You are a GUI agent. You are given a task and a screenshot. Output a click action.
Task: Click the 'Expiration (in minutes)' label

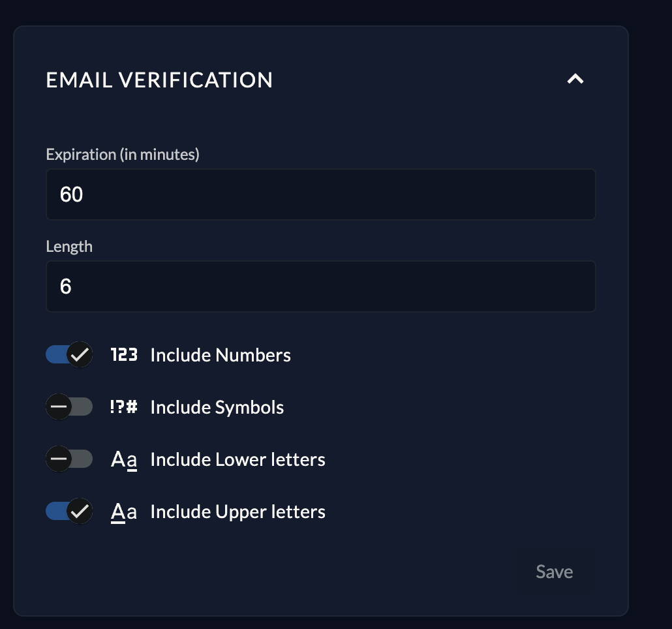tap(123, 155)
